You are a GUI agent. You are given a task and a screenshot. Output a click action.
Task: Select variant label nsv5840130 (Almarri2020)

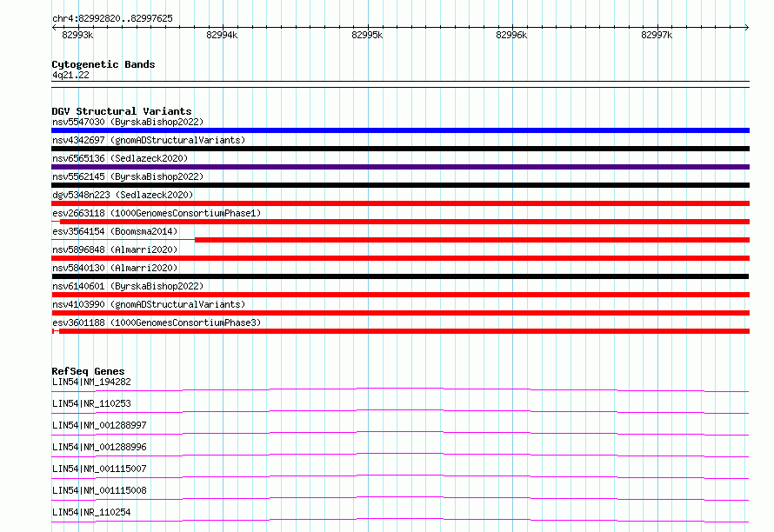point(115,268)
